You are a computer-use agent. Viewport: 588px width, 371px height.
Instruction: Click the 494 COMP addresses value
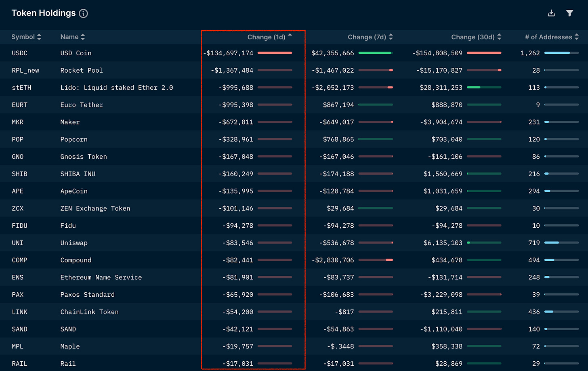[x=534, y=260]
